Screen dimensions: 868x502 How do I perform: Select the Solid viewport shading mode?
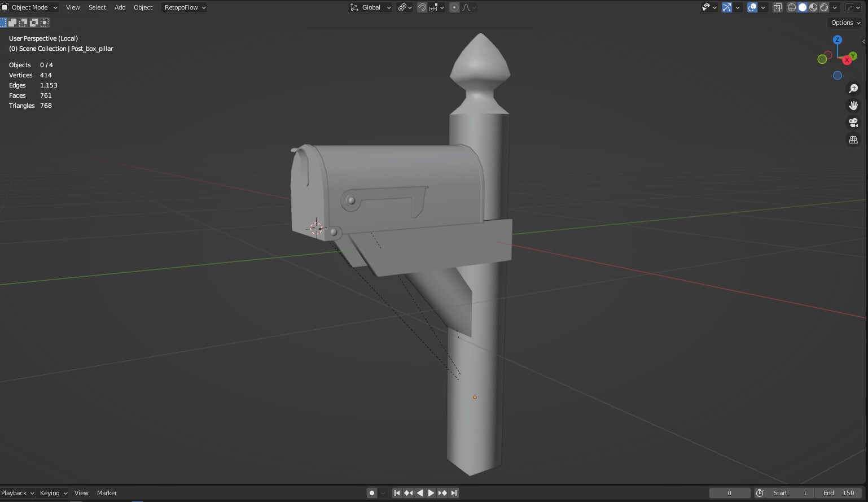pyautogui.click(x=802, y=7)
